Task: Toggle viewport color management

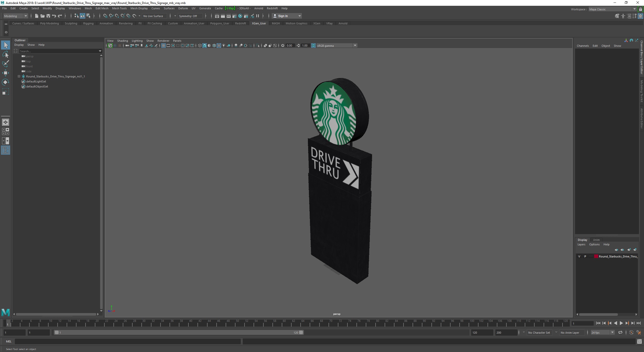Action: (x=313, y=46)
